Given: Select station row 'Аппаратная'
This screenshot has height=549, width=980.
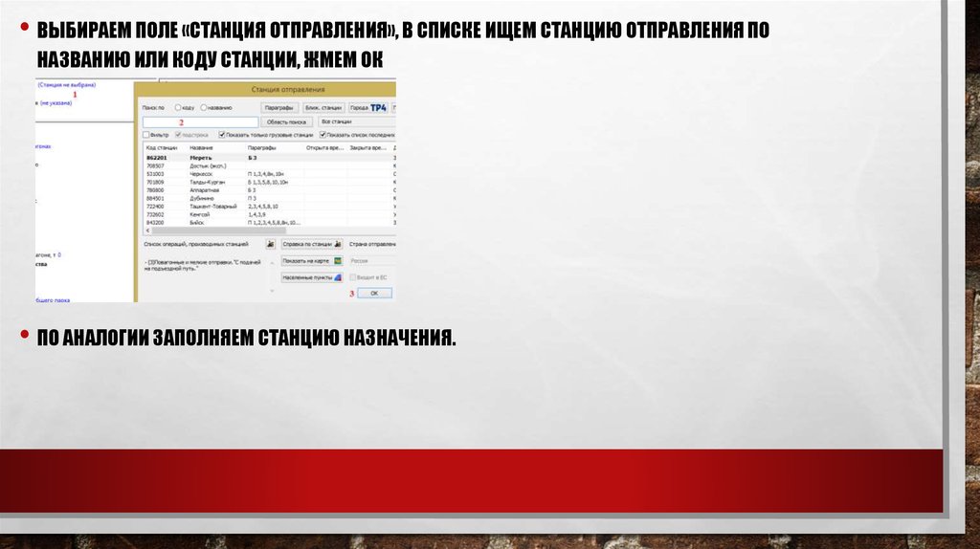Looking at the screenshot, I should [269, 190].
